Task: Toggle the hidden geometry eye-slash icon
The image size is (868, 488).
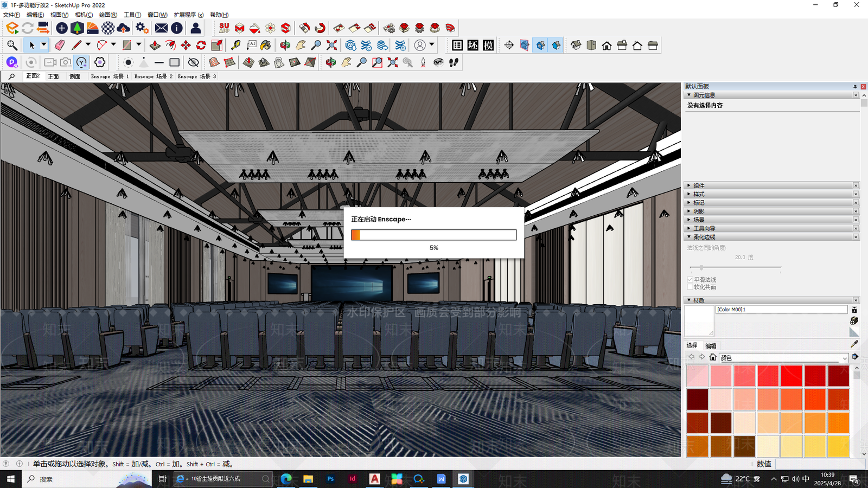Action: (x=193, y=62)
